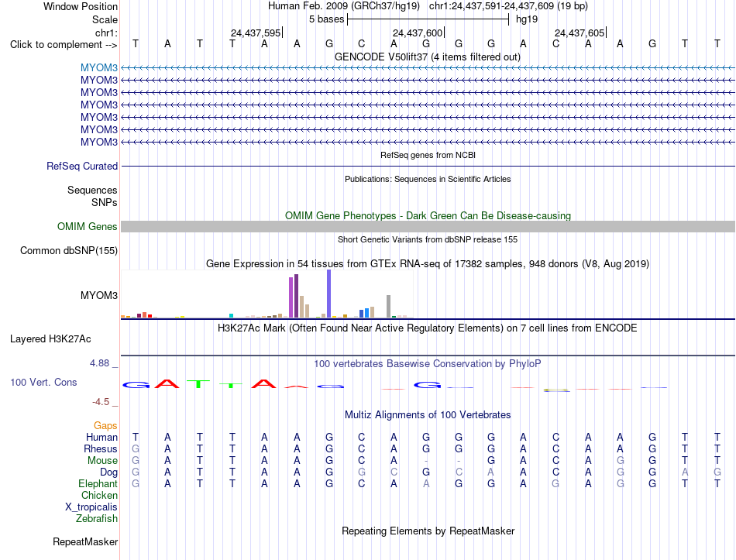Click the 'Window Position' track label
Viewport: 736px width, 560px height.
click(x=81, y=6)
